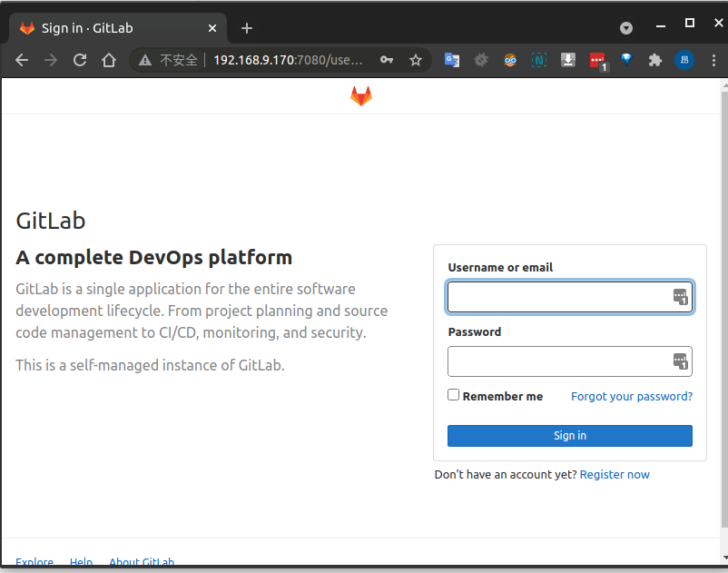
Task: Open tab search dropdown arrow
Action: (x=626, y=28)
